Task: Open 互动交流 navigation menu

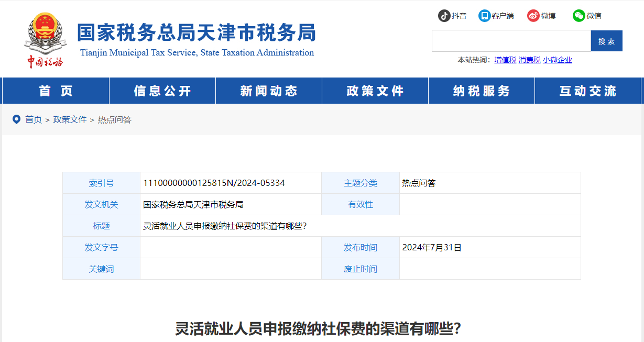Action: [x=588, y=91]
